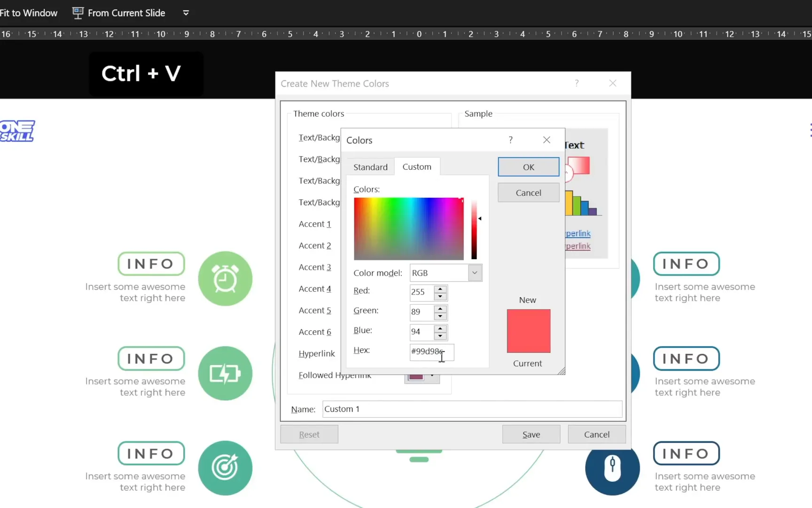
Task: Click the alarm clock circle icon
Action: 225,278
